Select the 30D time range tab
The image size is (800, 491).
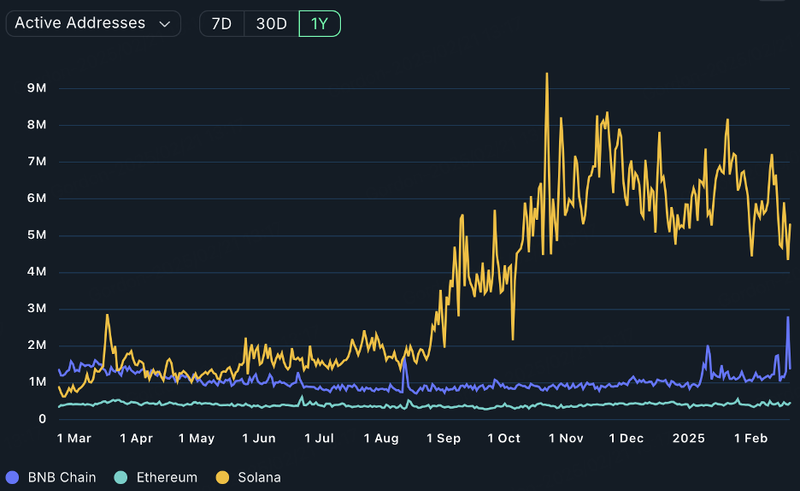pyautogui.click(x=271, y=23)
